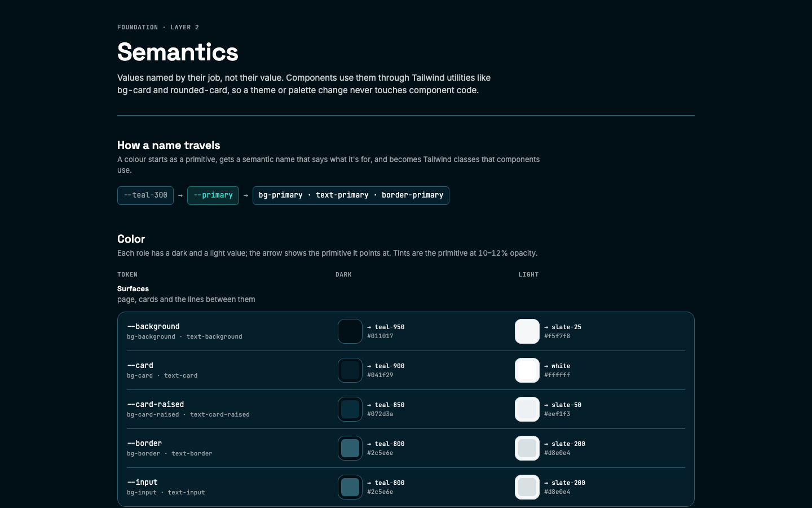This screenshot has height=508, width=812.
Task: Click the dark swatch for --background
Action: click(x=350, y=331)
